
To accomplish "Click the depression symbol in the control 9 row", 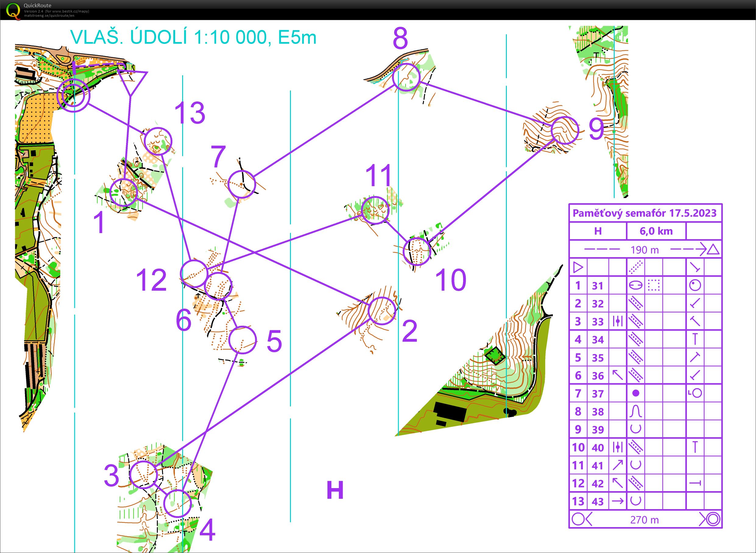I will click(x=635, y=429).
